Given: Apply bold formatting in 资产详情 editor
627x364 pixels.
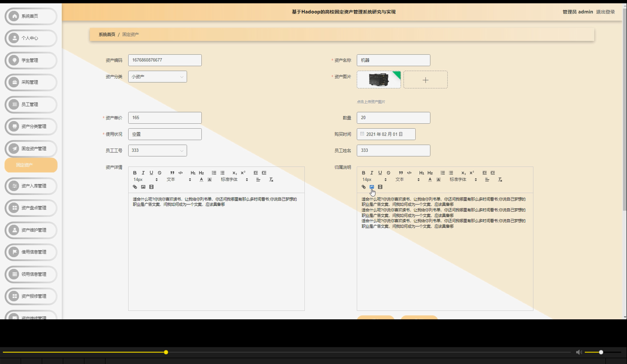Looking at the screenshot, I should tap(134, 172).
